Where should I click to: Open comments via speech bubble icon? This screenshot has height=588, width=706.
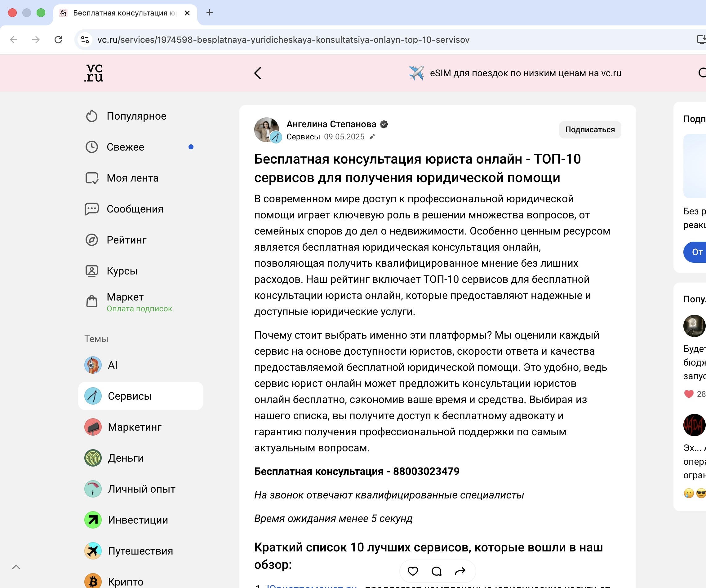pyautogui.click(x=436, y=571)
